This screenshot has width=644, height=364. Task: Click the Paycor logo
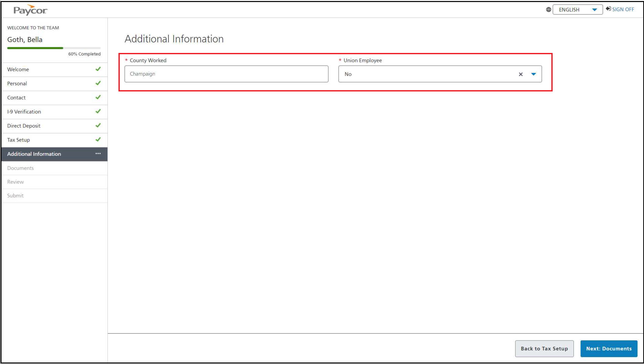[x=30, y=10]
